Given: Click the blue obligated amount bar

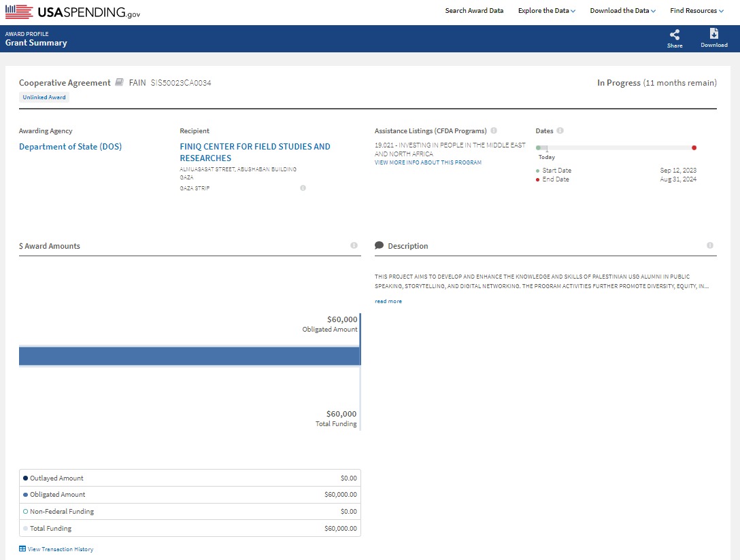Looking at the screenshot, I should pos(190,356).
